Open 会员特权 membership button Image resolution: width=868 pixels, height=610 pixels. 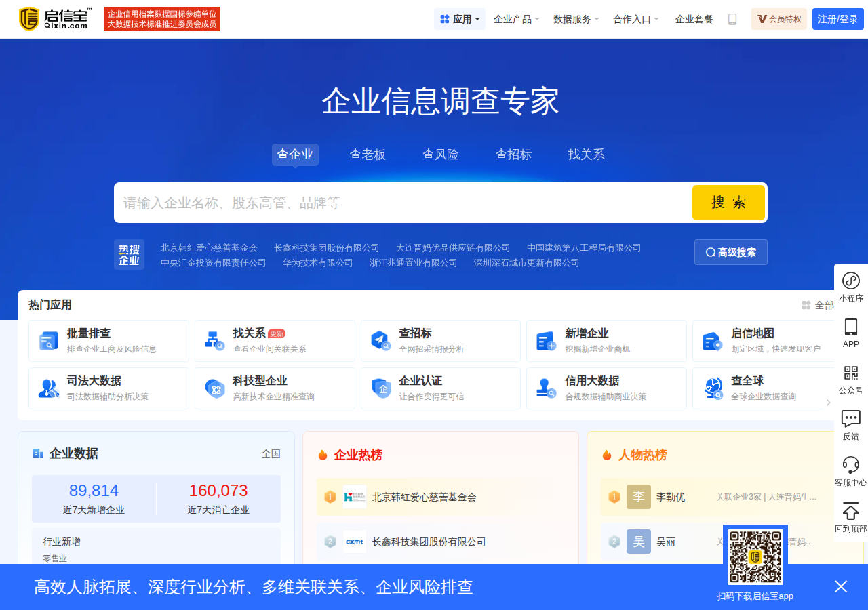pyautogui.click(x=779, y=19)
